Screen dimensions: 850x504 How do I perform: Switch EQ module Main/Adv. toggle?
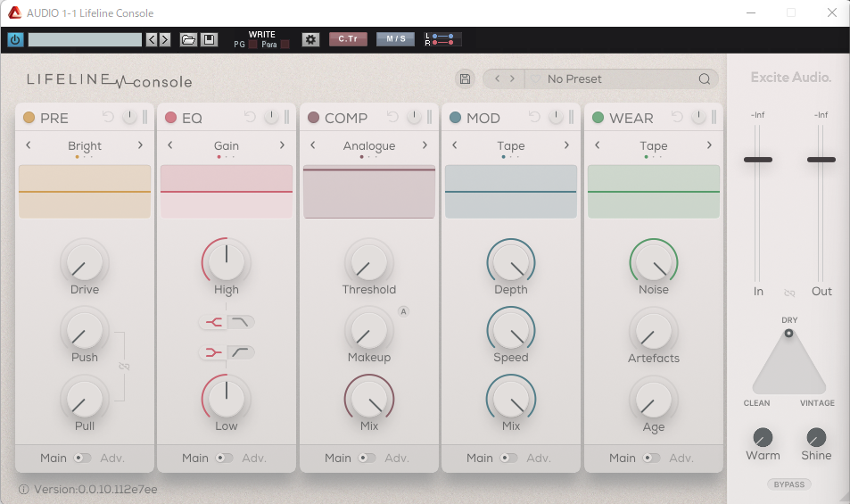[x=225, y=458]
